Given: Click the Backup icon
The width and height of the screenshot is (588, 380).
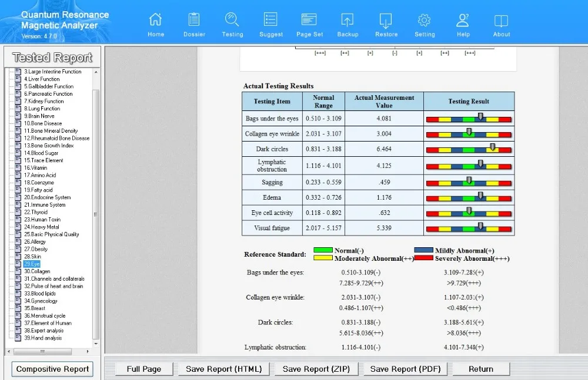Looking at the screenshot, I should click(x=348, y=21).
